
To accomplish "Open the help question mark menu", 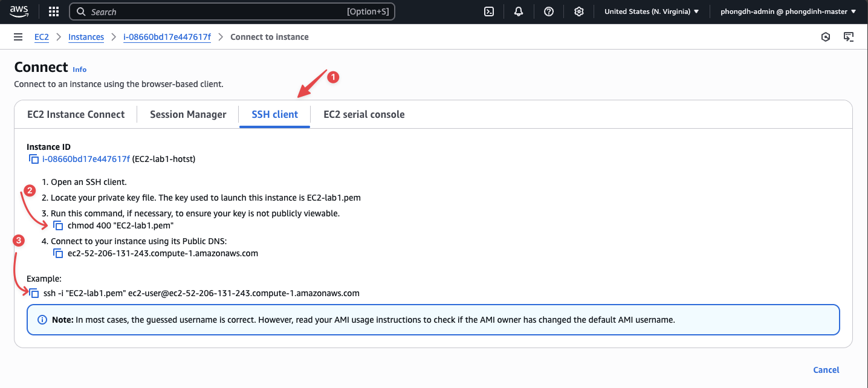I will (x=549, y=11).
